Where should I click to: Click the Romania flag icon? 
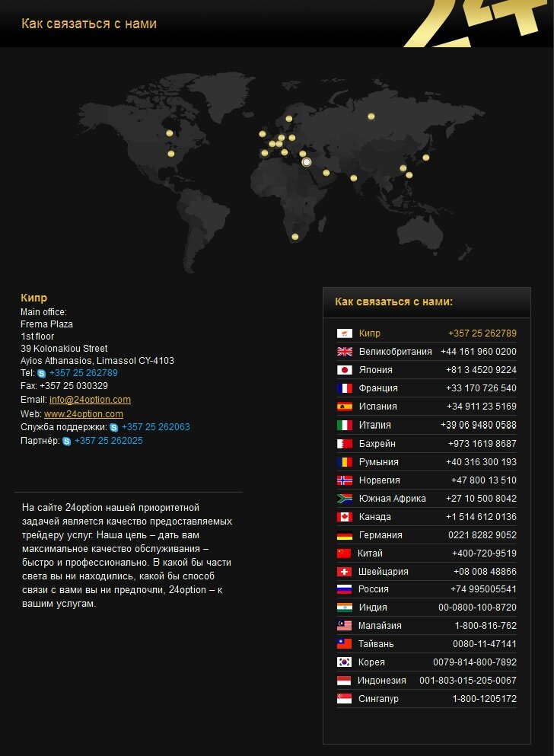[345, 462]
